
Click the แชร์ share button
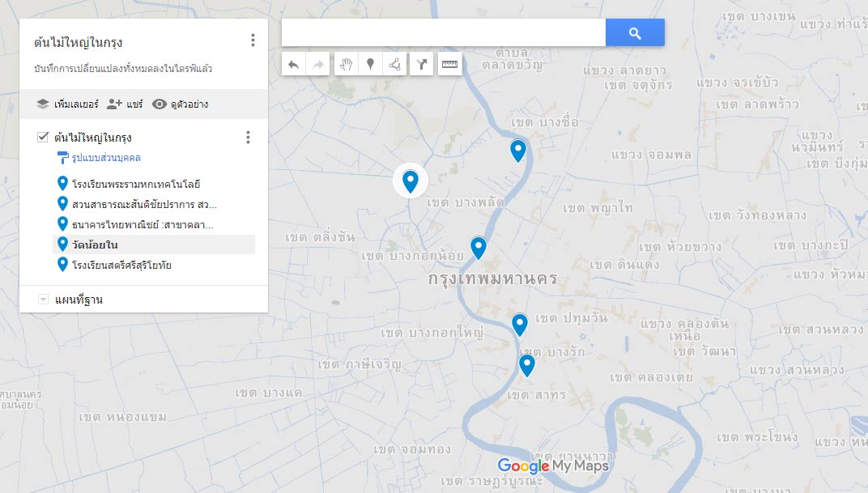(125, 104)
